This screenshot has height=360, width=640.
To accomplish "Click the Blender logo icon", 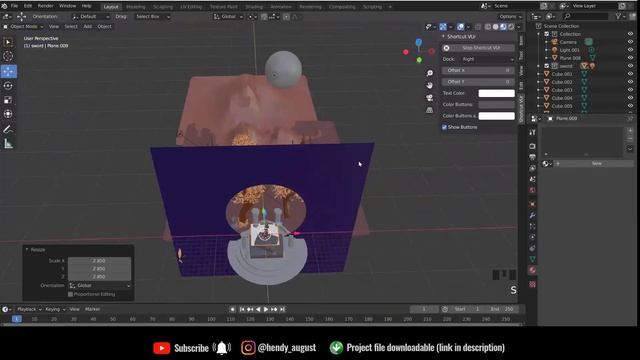I will click(4, 6).
